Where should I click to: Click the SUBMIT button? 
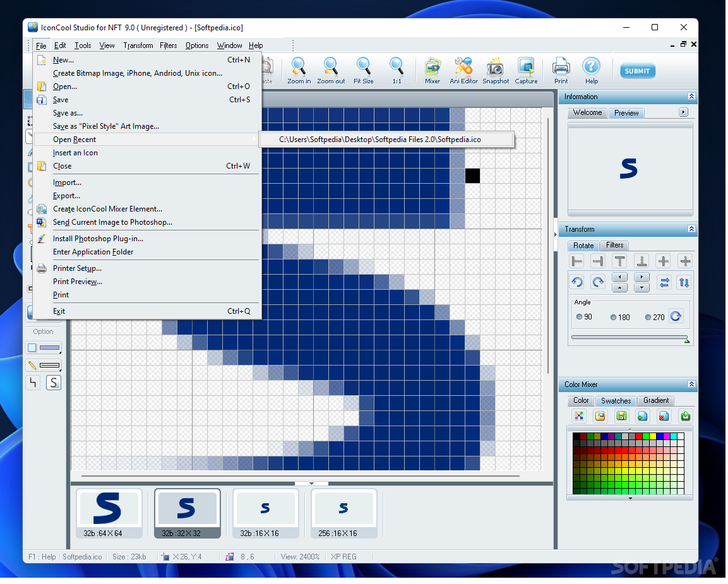(x=638, y=71)
